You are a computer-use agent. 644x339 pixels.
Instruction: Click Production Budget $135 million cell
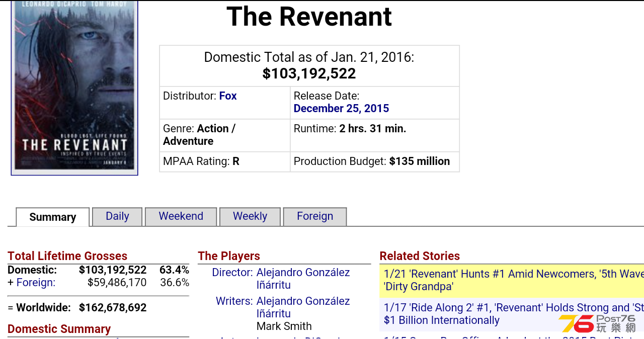click(x=375, y=162)
